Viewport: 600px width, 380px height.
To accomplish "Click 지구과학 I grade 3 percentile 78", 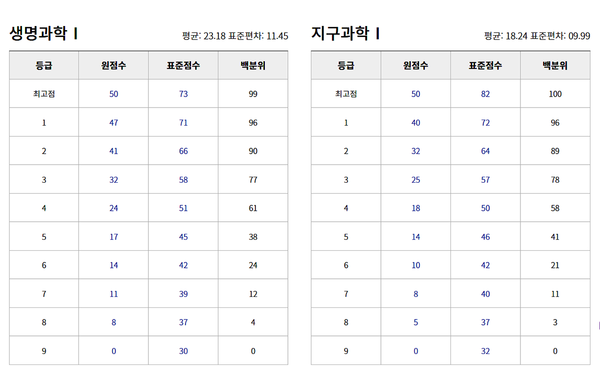I will [555, 179].
